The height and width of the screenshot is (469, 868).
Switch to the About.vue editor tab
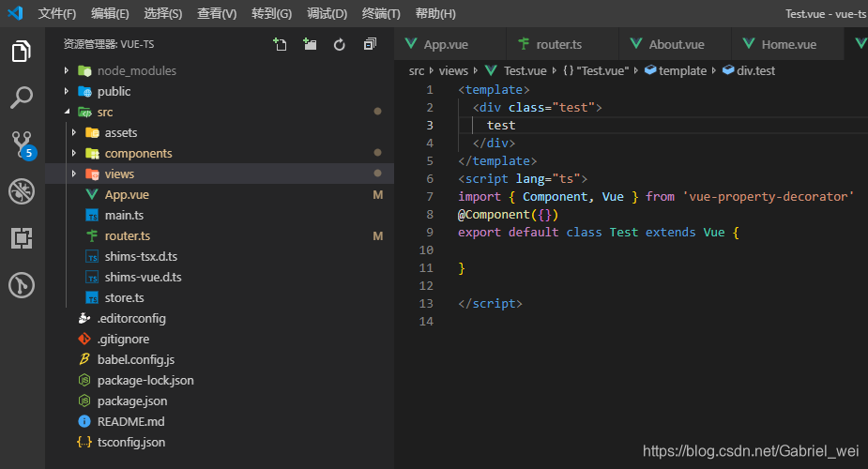(675, 44)
